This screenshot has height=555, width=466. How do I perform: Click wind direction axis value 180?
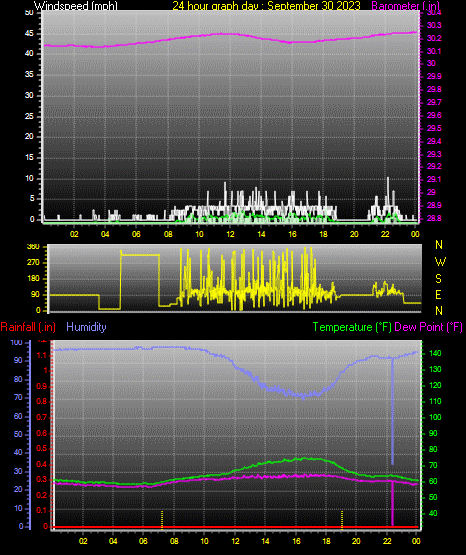(x=33, y=279)
